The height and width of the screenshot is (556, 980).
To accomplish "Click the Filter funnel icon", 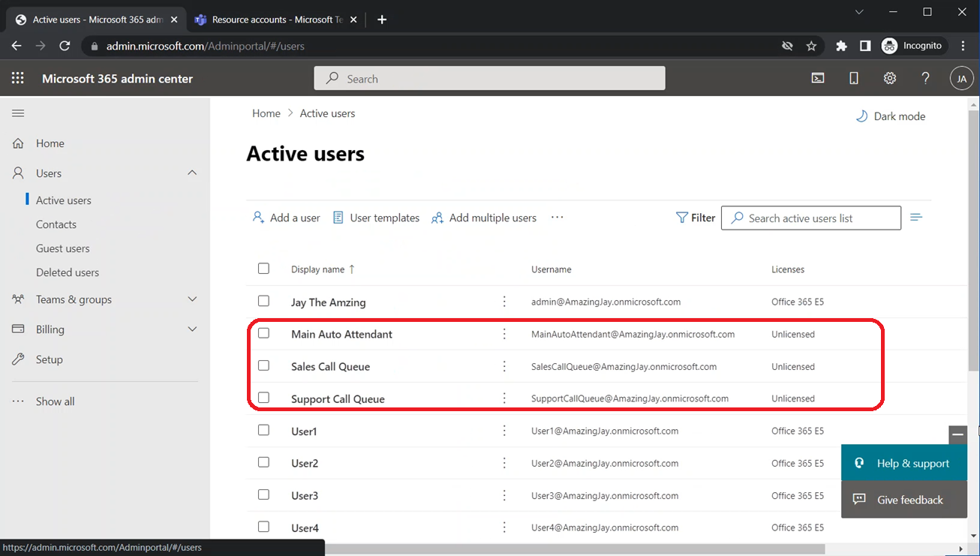I will click(x=681, y=218).
